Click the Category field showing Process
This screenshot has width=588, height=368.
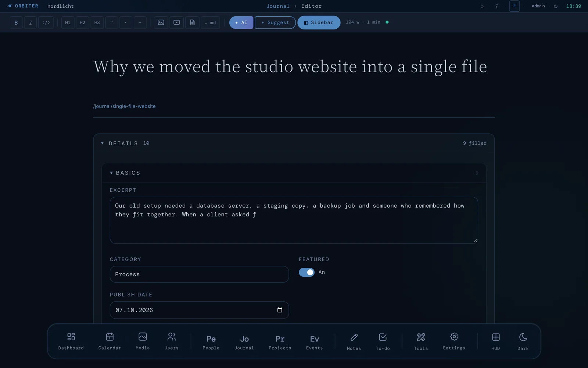pyautogui.click(x=199, y=274)
